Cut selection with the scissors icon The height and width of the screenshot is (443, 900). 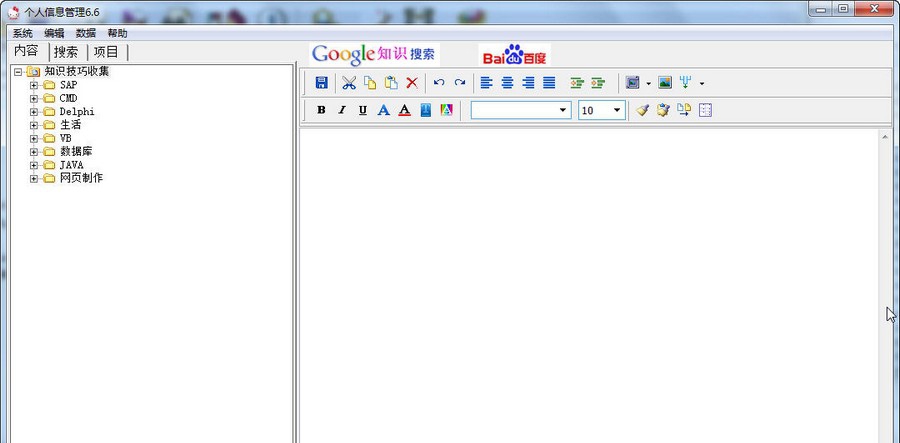[x=348, y=83]
